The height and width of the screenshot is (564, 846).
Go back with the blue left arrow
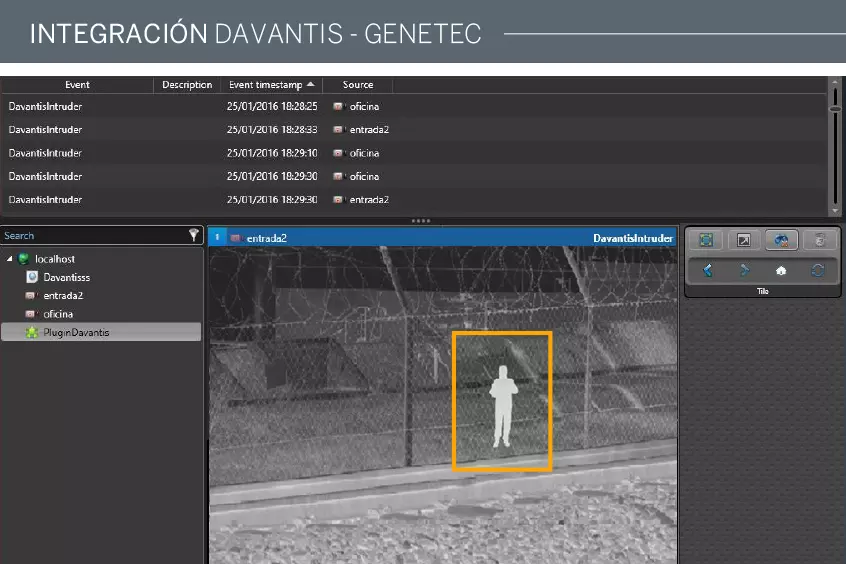(x=707, y=270)
